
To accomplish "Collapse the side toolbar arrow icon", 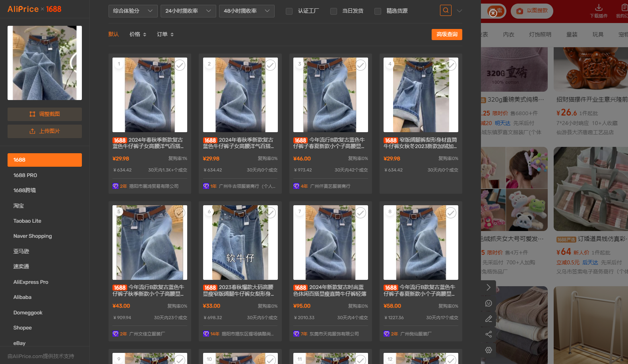I will pyautogui.click(x=488, y=287).
